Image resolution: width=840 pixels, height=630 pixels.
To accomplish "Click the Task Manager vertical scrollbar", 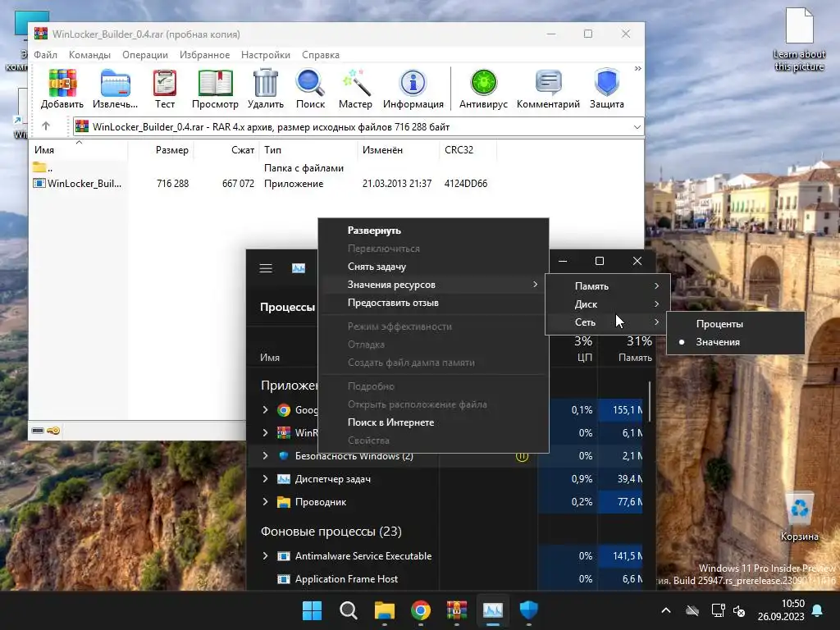I will tap(650, 402).
